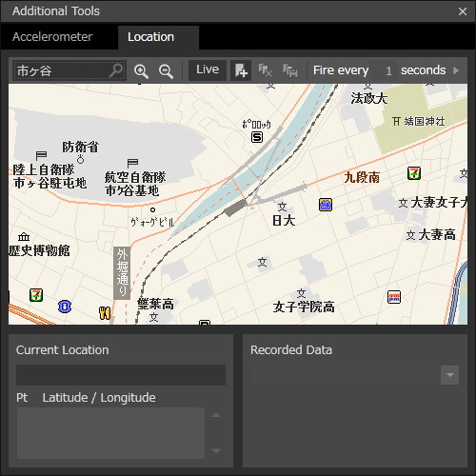The width and height of the screenshot is (476, 476).
Task: Click the school icon above 女子学院高
Action: click(x=301, y=293)
